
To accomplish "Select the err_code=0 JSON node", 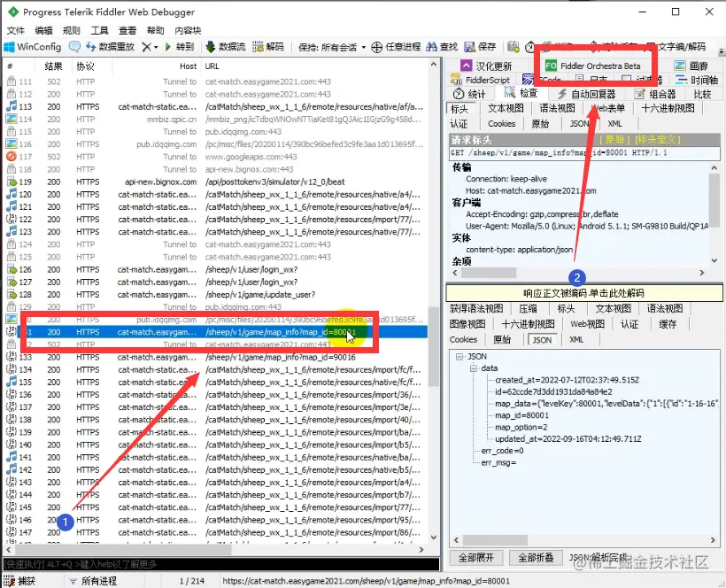I will (502, 451).
